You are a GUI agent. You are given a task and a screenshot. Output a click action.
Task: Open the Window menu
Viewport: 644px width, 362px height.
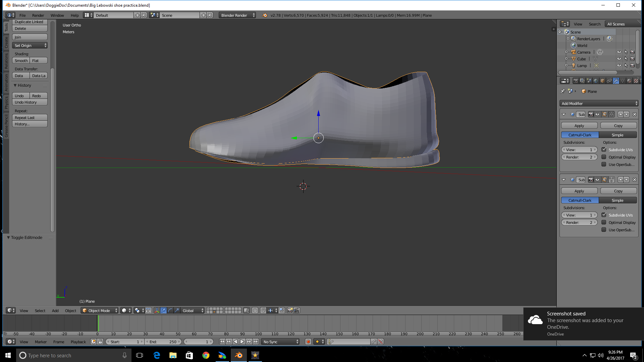[57, 15]
